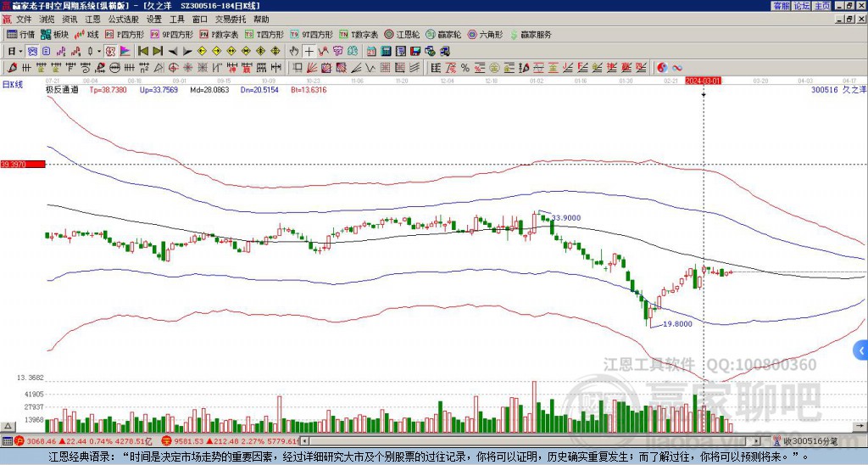This screenshot has width=868, height=465.
Task: Click the 客服 customer service button
Action: (x=781, y=6)
